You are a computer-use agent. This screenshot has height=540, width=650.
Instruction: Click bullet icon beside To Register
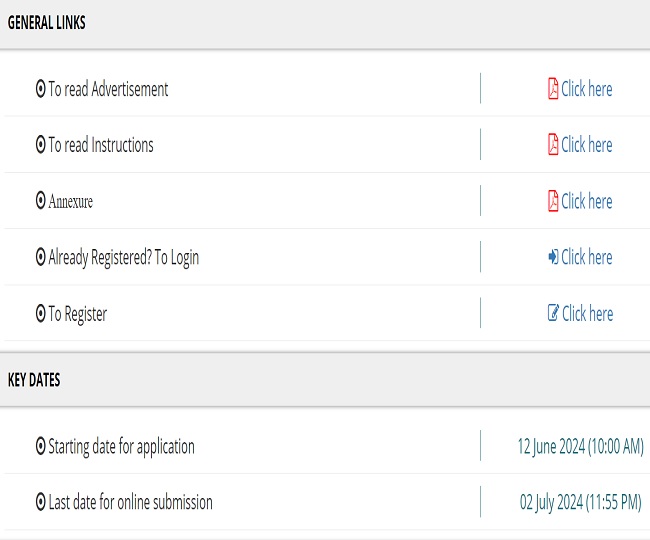(x=41, y=314)
